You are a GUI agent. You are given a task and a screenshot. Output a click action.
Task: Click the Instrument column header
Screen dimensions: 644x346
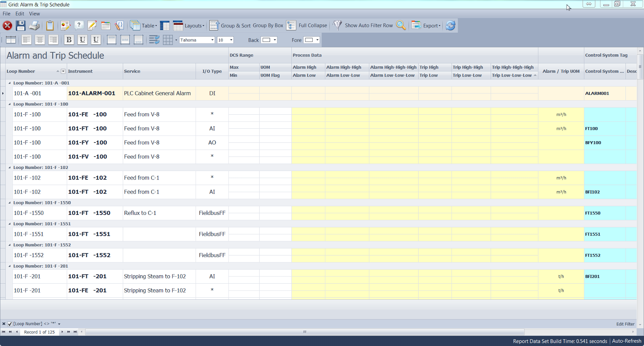click(95, 71)
